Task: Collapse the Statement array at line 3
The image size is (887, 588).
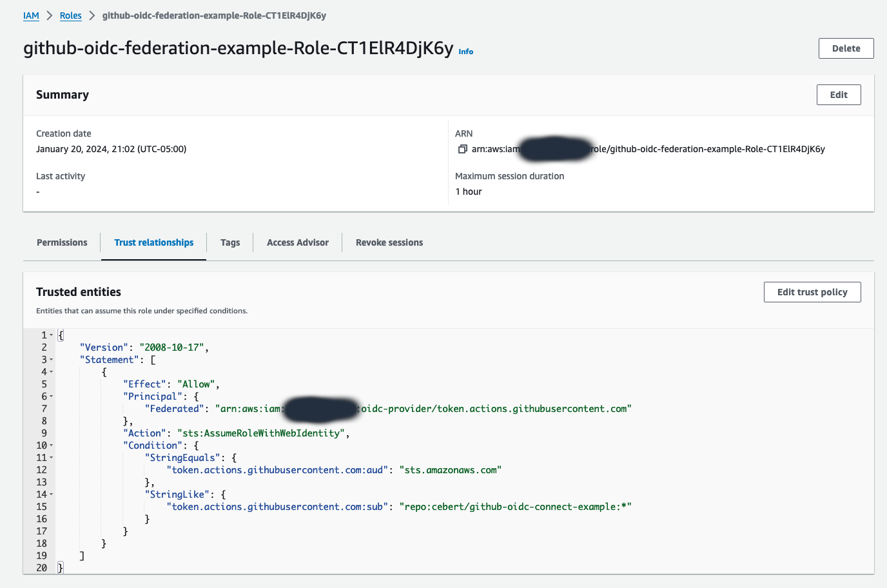Action: coord(52,360)
